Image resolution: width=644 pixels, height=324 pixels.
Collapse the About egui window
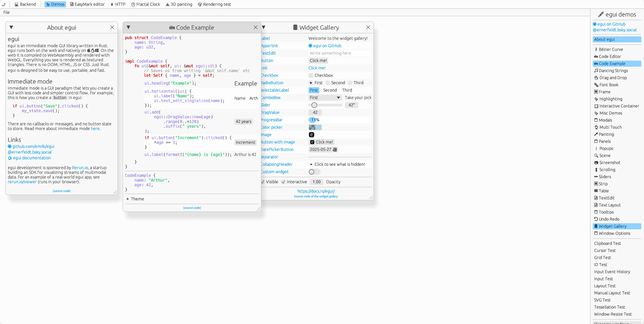[x=11, y=27]
